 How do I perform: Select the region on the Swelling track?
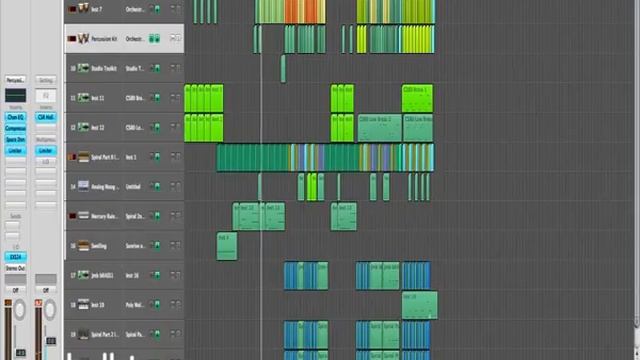click(227, 246)
